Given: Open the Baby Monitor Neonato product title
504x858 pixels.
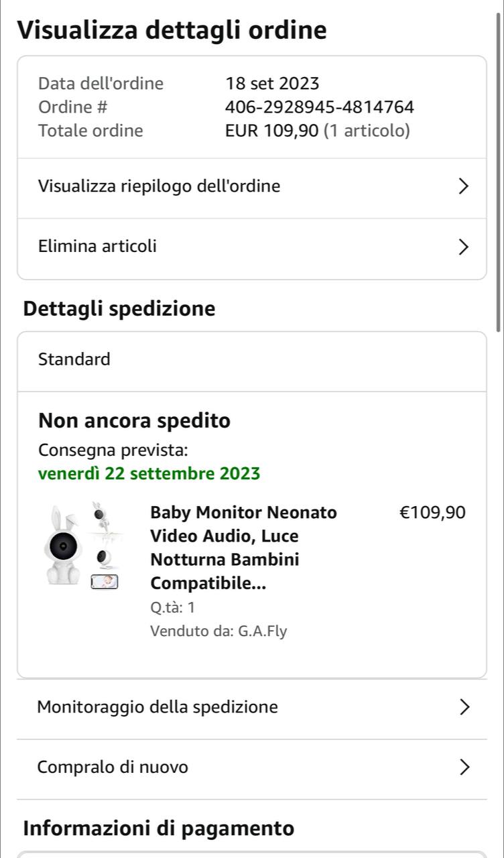Looking at the screenshot, I should [243, 548].
